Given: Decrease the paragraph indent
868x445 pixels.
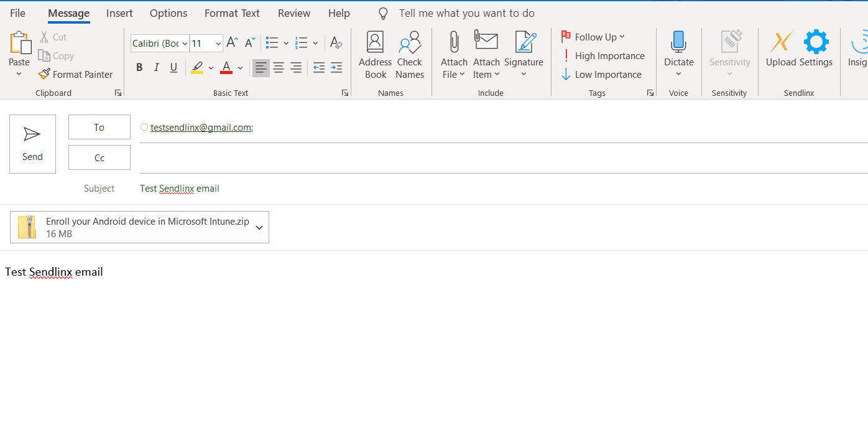Looking at the screenshot, I should point(319,68).
